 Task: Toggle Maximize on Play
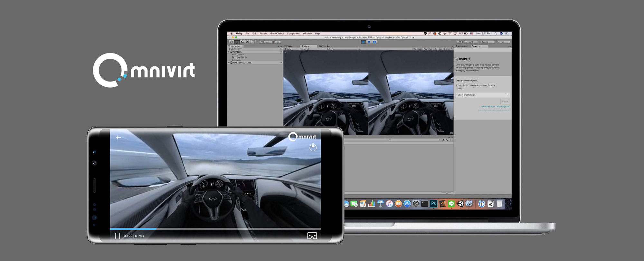click(420, 49)
